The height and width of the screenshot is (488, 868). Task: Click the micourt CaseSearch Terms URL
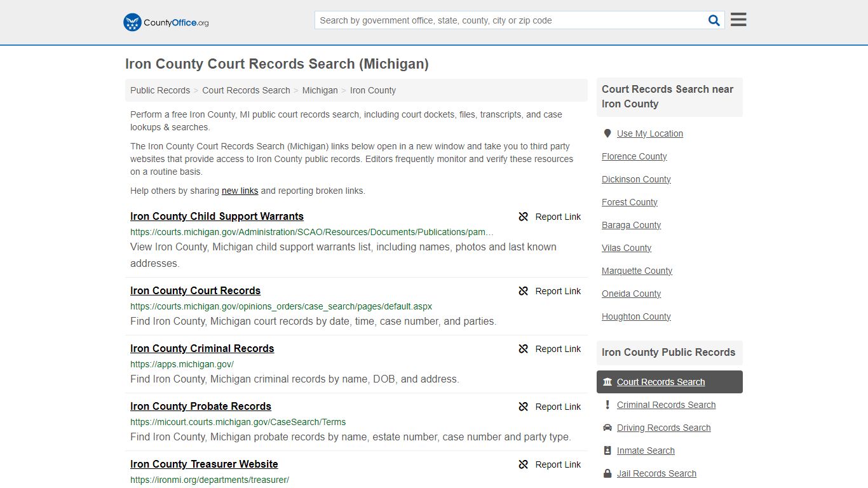click(238, 422)
